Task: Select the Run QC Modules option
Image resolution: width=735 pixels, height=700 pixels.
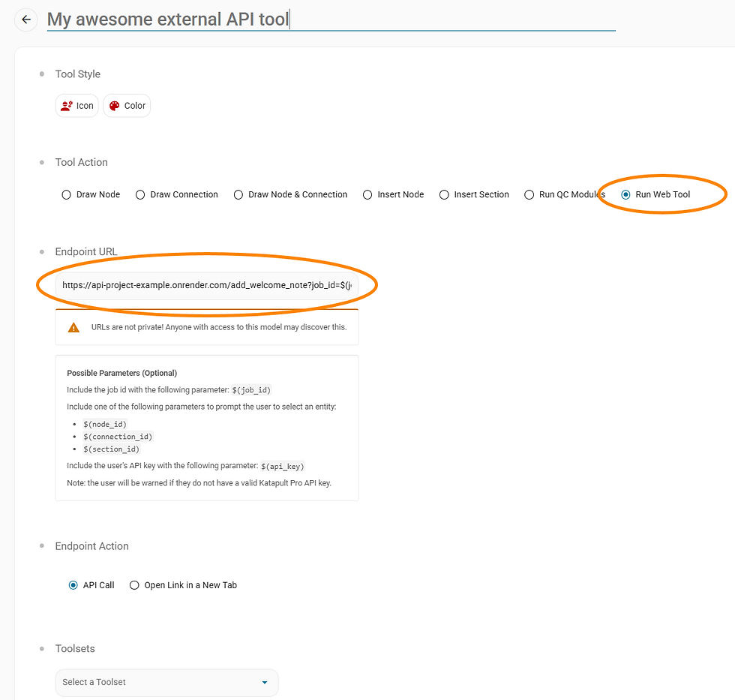Action: [565, 194]
